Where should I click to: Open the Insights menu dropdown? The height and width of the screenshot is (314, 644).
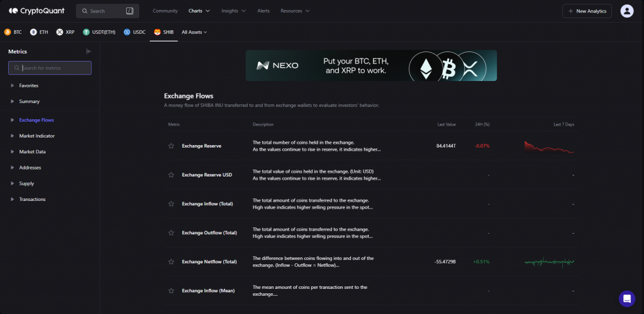pos(233,11)
